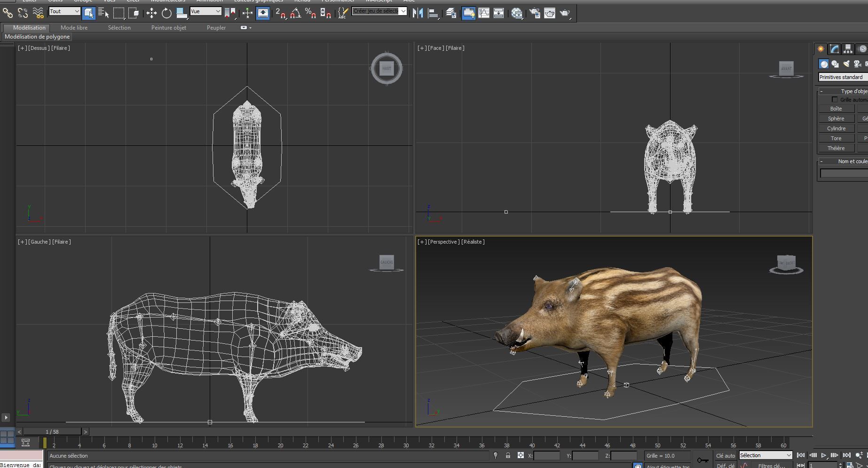
Task: Open the Rendered Frame Window icon
Action: pos(550,13)
